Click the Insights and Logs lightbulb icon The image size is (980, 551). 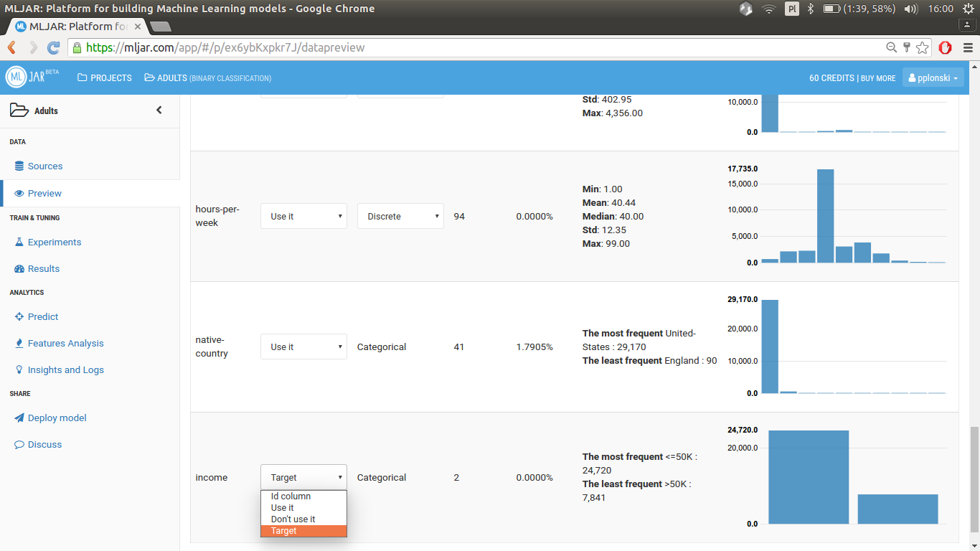(19, 369)
